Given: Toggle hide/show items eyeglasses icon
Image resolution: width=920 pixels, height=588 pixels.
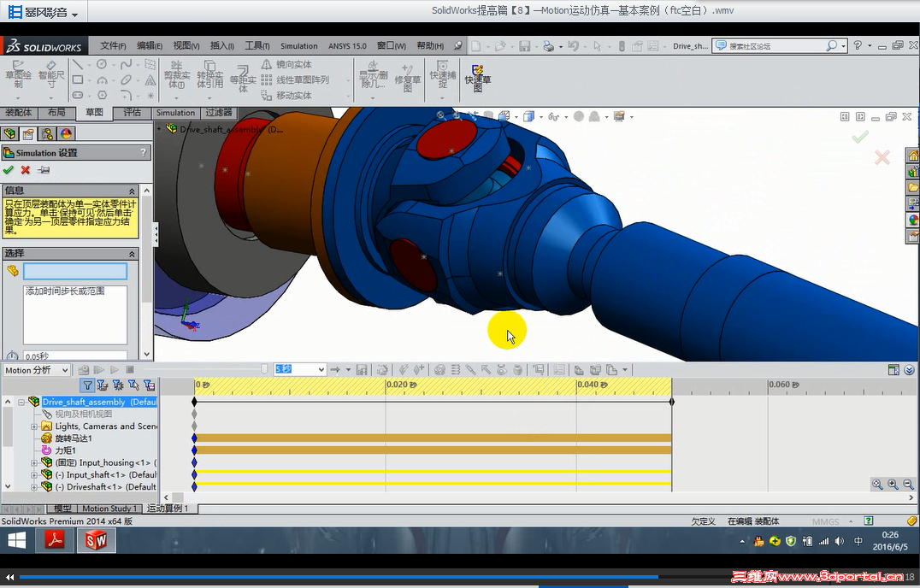Looking at the screenshot, I should pyautogui.click(x=553, y=116).
